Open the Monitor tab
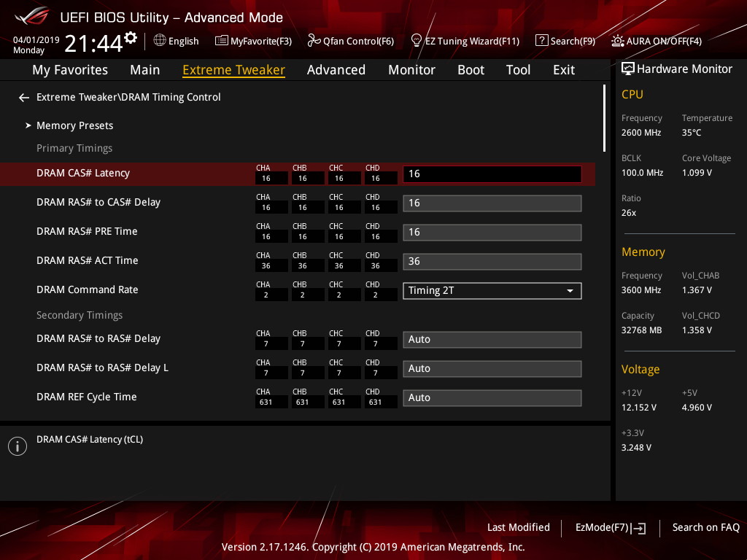The image size is (747, 560). point(411,70)
